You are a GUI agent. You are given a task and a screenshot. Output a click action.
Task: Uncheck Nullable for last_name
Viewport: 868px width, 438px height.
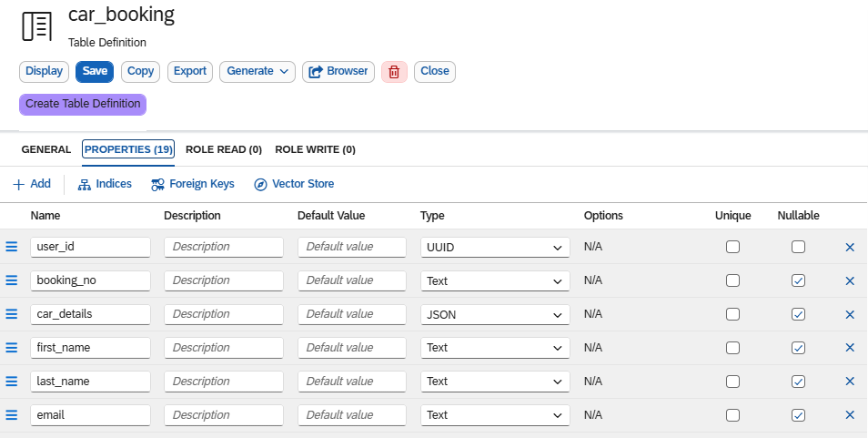pos(798,382)
